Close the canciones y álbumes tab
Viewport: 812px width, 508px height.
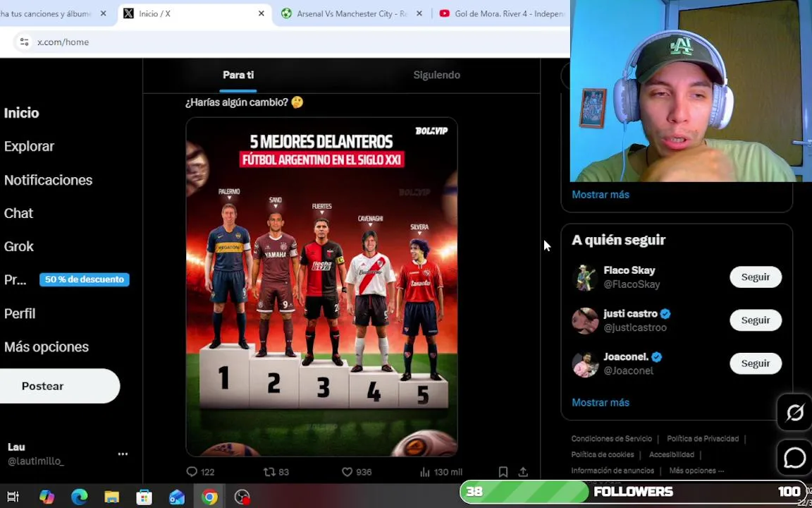[104, 13]
